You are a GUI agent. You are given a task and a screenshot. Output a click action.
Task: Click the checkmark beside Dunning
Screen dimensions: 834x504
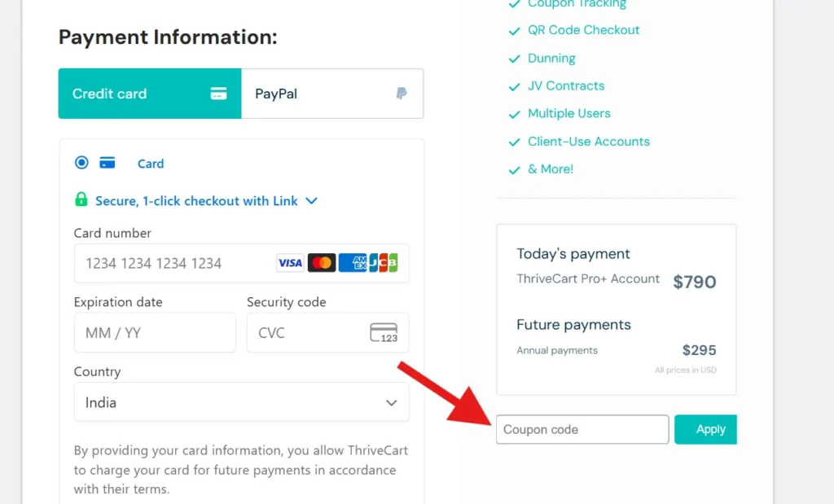(x=514, y=58)
